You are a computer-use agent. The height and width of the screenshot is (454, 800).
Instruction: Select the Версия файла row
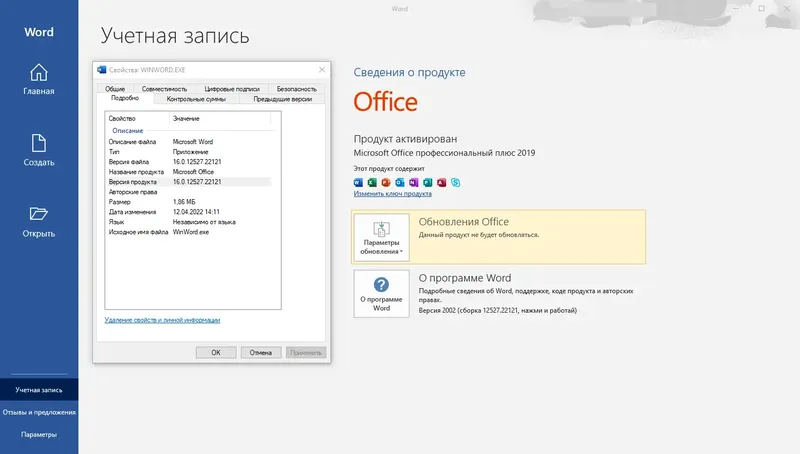[189, 162]
